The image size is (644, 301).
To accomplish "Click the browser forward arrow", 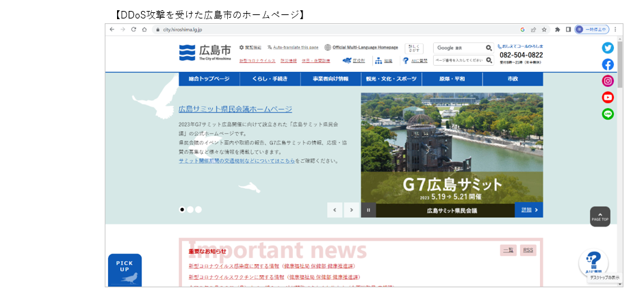I will (x=123, y=29).
